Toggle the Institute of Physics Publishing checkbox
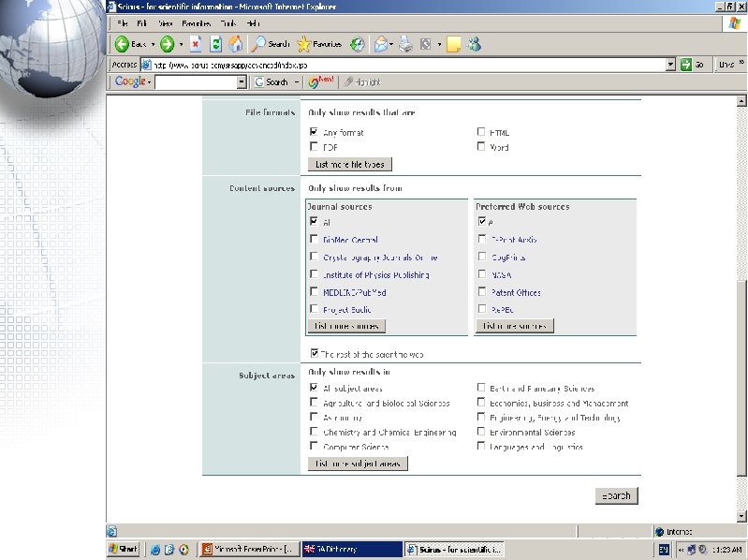The width and height of the screenshot is (748, 560). pos(314,273)
